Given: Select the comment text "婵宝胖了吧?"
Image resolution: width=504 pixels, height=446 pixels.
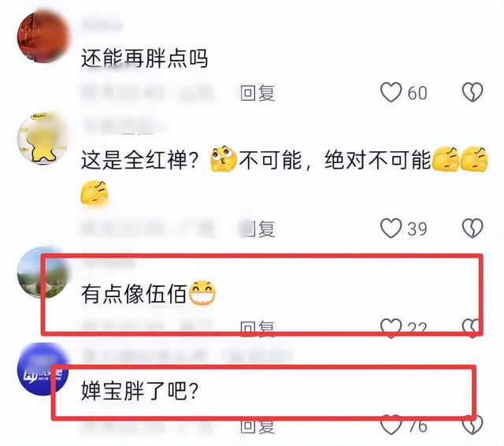Looking at the screenshot, I should click(139, 391).
